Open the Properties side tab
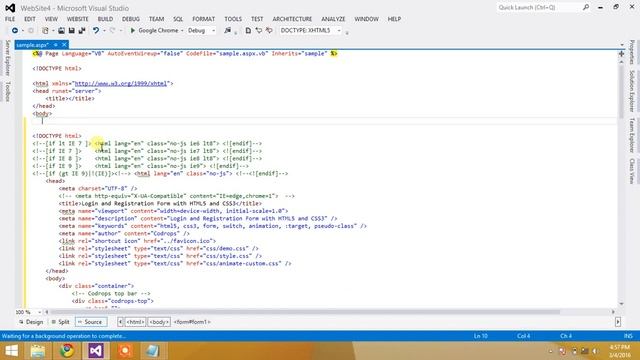 pos(632,52)
